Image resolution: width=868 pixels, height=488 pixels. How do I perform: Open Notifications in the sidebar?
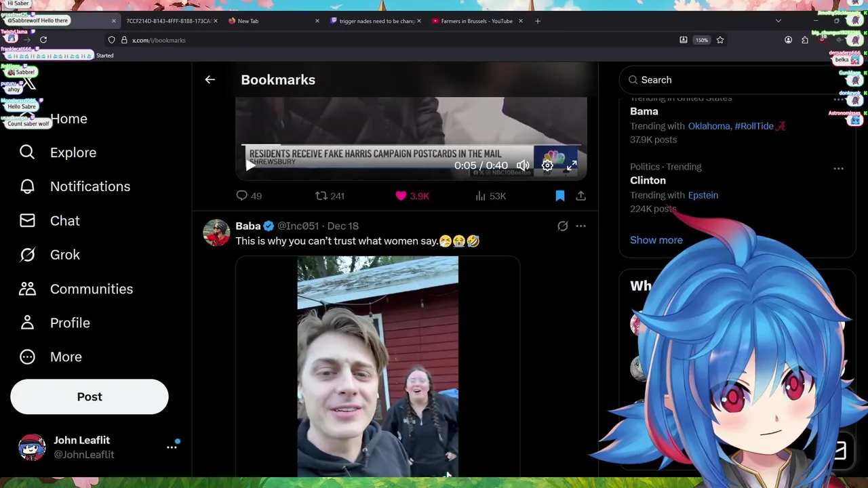pyautogui.click(x=90, y=186)
